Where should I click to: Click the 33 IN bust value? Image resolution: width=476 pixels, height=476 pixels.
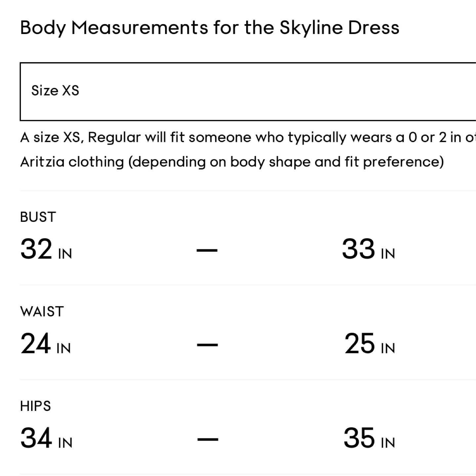(368, 250)
